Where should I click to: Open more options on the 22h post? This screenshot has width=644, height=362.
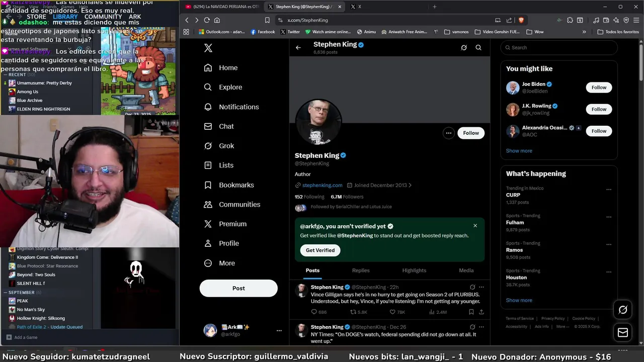tap(481, 287)
